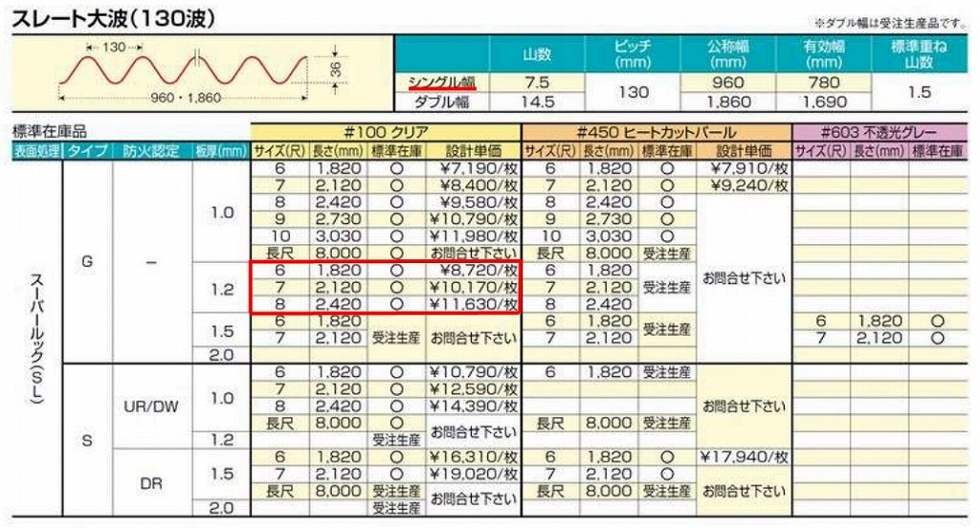Viewport: 980px width, 528px height.
Task: Click the ダブル幅 row label
Action: point(441,100)
